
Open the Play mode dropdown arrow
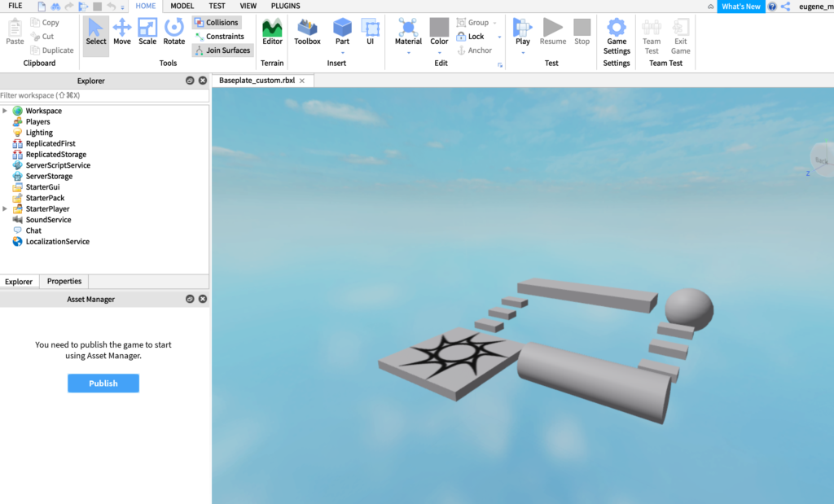(x=523, y=53)
